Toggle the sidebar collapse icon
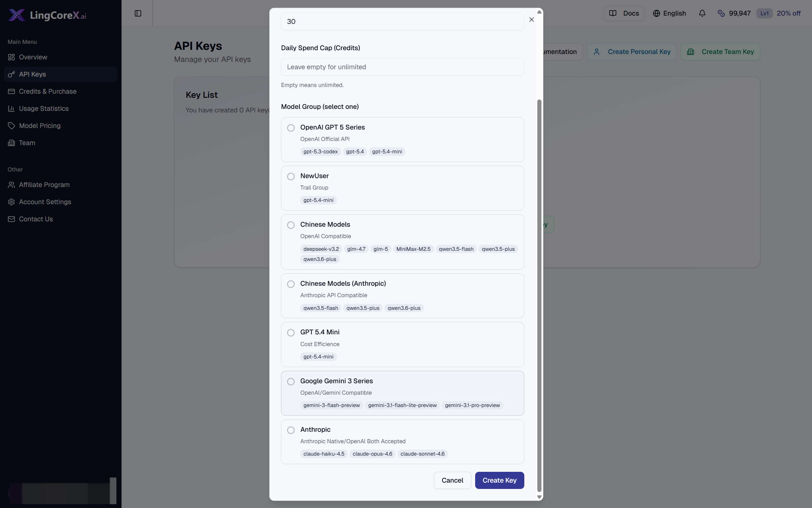Image resolution: width=812 pixels, height=508 pixels. pos(138,13)
